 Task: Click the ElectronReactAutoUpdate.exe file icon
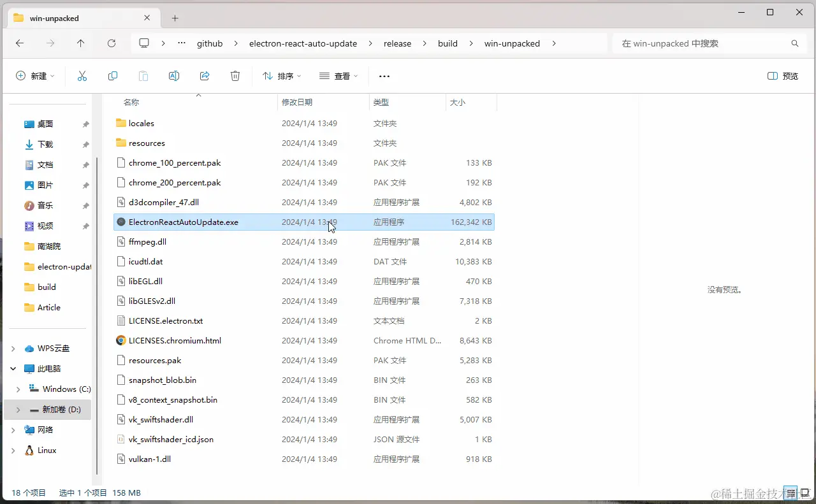point(121,222)
